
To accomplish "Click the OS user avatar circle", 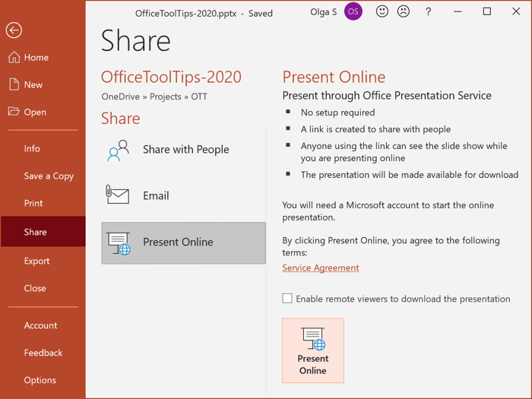I will pos(353,12).
